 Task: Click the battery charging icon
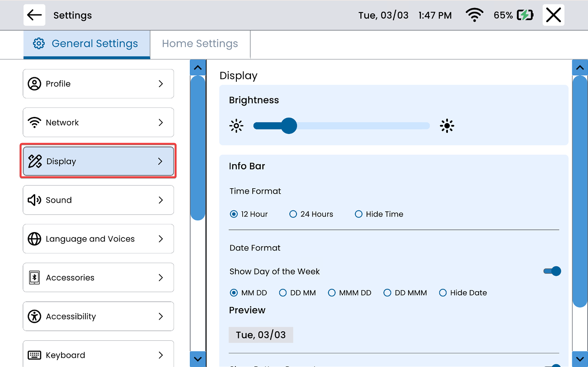(525, 15)
